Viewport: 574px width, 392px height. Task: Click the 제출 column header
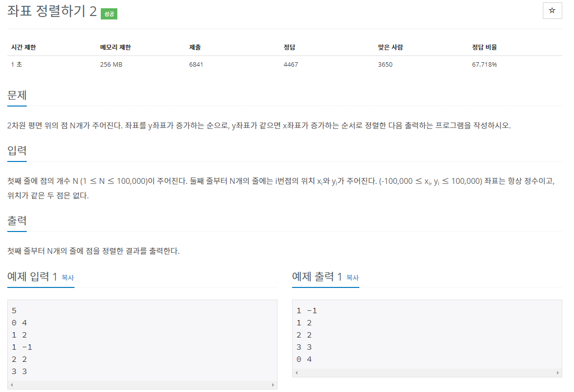195,47
